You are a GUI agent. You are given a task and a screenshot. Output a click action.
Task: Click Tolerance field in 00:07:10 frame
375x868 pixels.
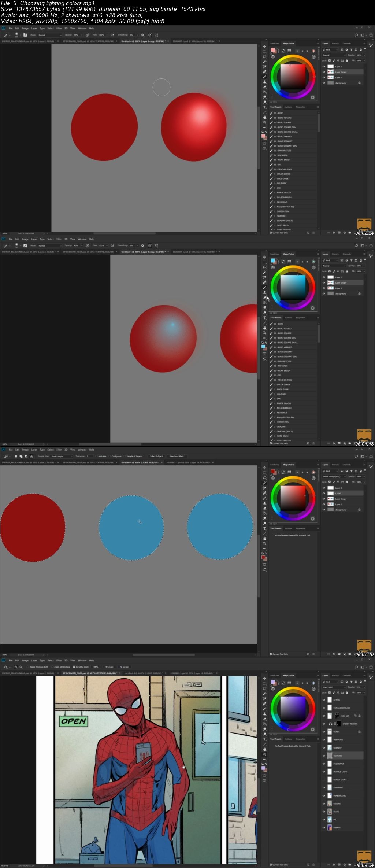pos(89,456)
